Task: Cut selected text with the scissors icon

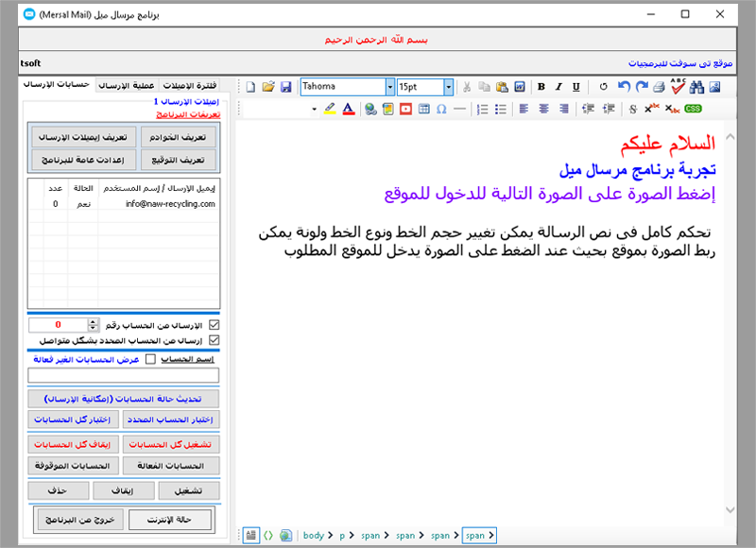Action: (x=467, y=87)
